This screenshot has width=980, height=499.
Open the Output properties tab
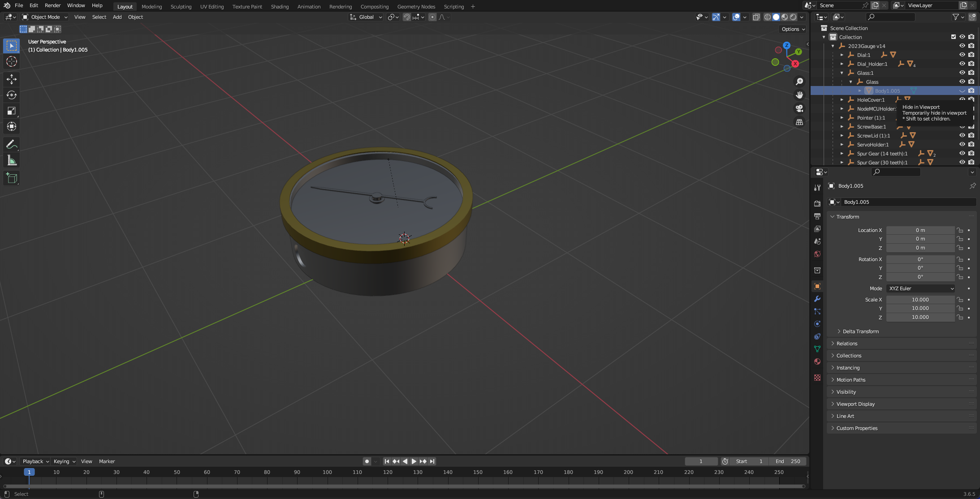pos(817,216)
